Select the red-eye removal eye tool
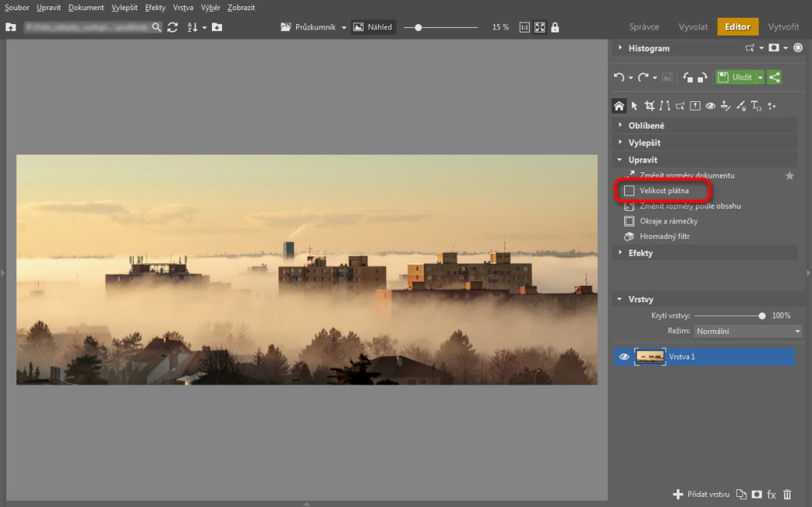This screenshot has width=812, height=507. tap(710, 106)
